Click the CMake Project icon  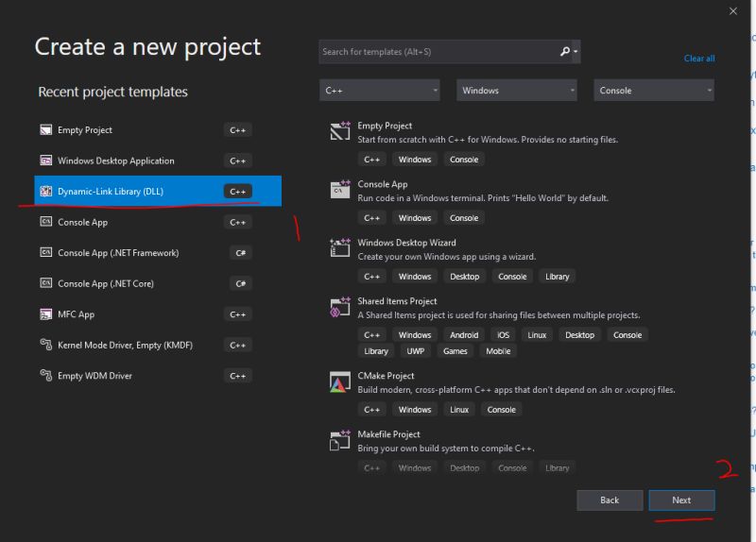339,382
